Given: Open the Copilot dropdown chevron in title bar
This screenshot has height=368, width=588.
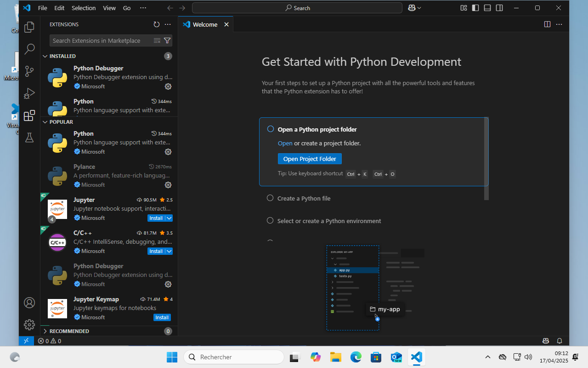Looking at the screenshot, I should tap(419, 8).
